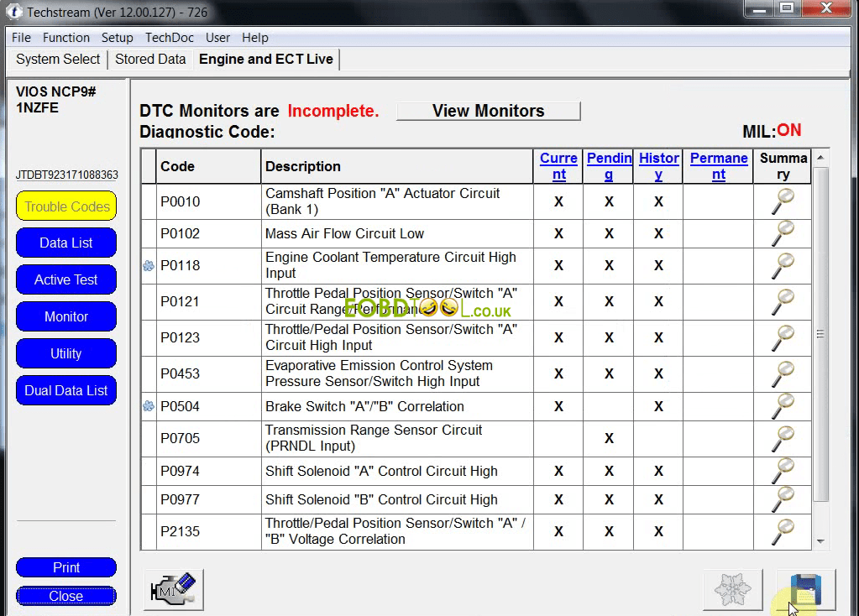Sort by the Current column link
Screen dimensions: 859x616
[x=558, y=166]
